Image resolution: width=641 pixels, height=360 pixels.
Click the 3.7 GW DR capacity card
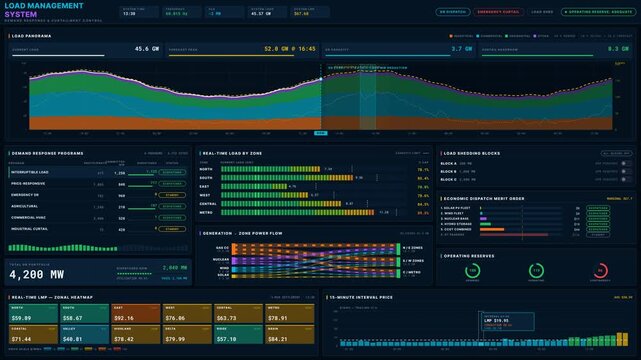(399, 50)
